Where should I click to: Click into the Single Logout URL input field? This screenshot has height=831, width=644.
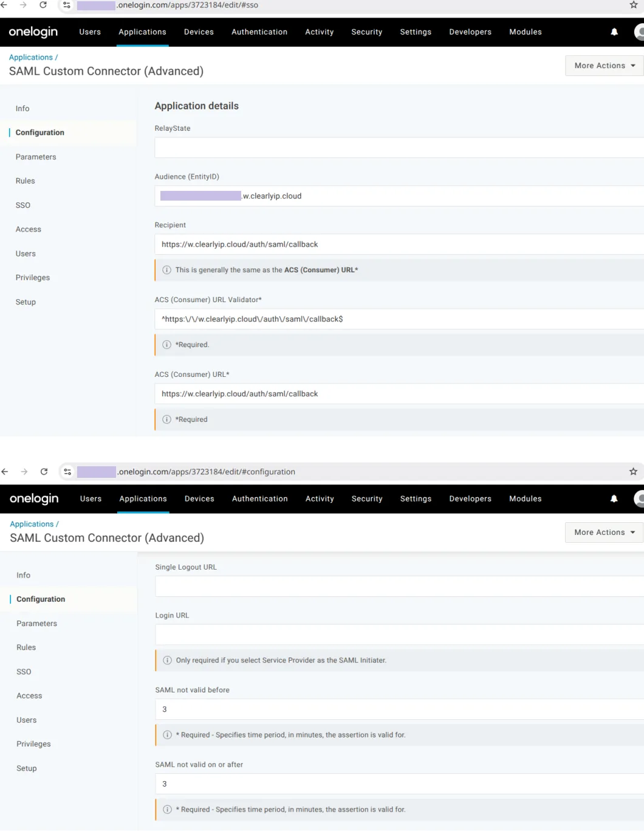coord(400,587)
